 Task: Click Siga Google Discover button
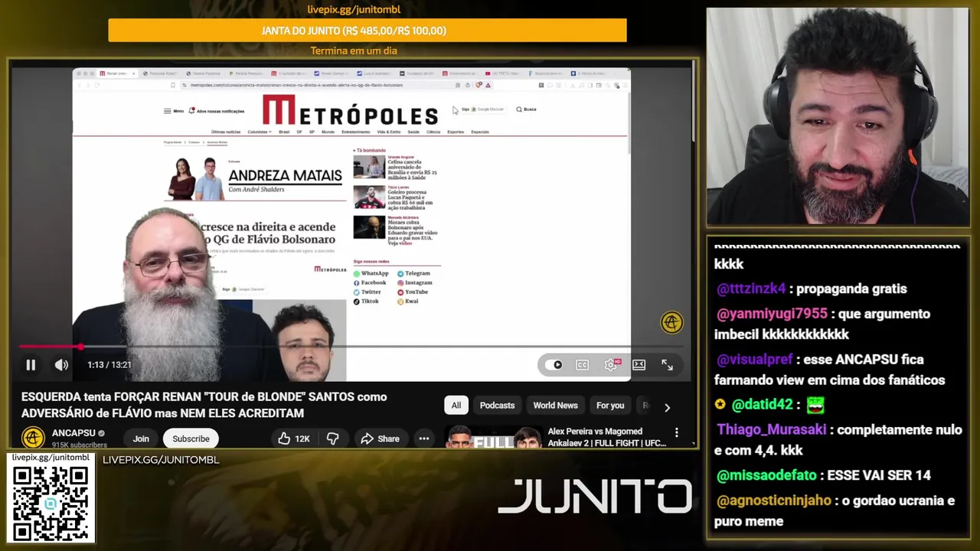tap(482, 109)
